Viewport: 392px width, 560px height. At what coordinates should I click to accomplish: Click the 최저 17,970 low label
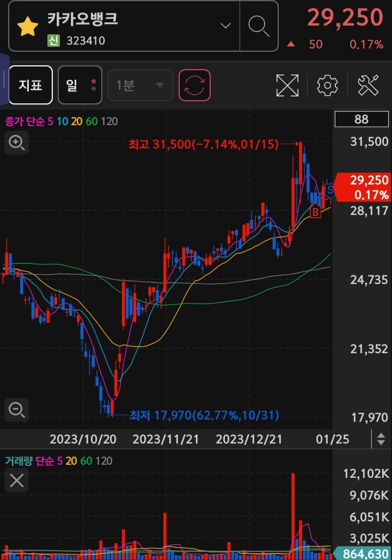click(x=204, y=415)
